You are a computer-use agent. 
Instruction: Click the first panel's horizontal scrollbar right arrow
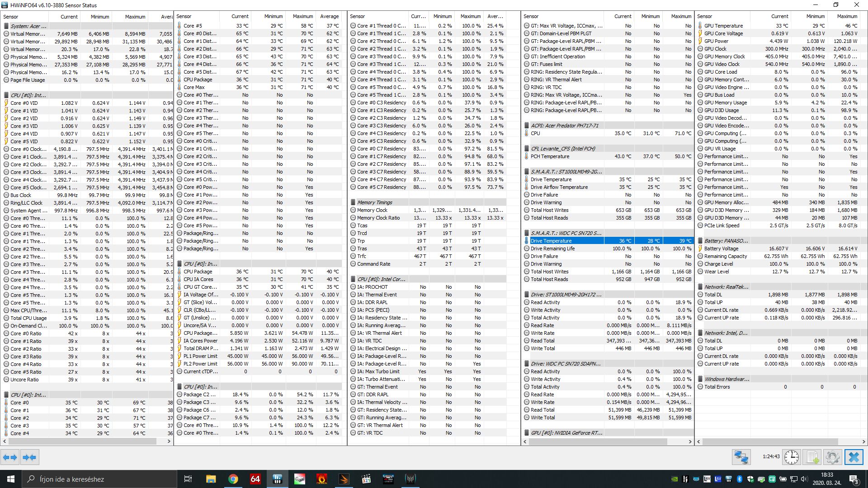(169, 441)
